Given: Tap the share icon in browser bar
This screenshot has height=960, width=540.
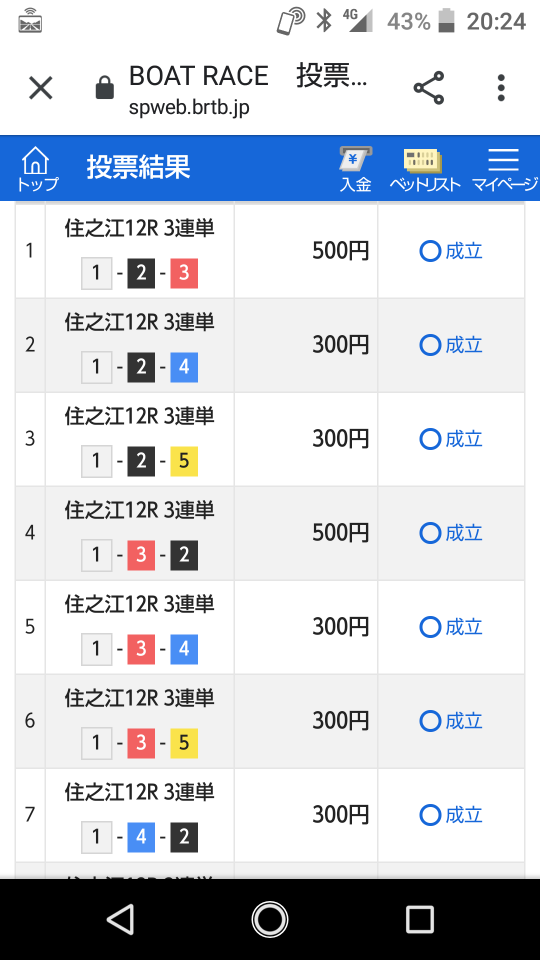Looking at the screenshot, I should (429, 88).
